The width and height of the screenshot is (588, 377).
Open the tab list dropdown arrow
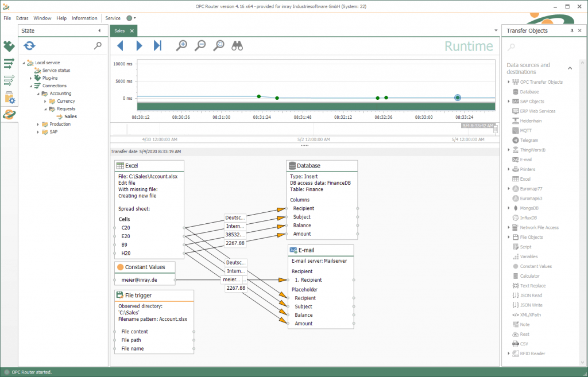coord(496,31)
